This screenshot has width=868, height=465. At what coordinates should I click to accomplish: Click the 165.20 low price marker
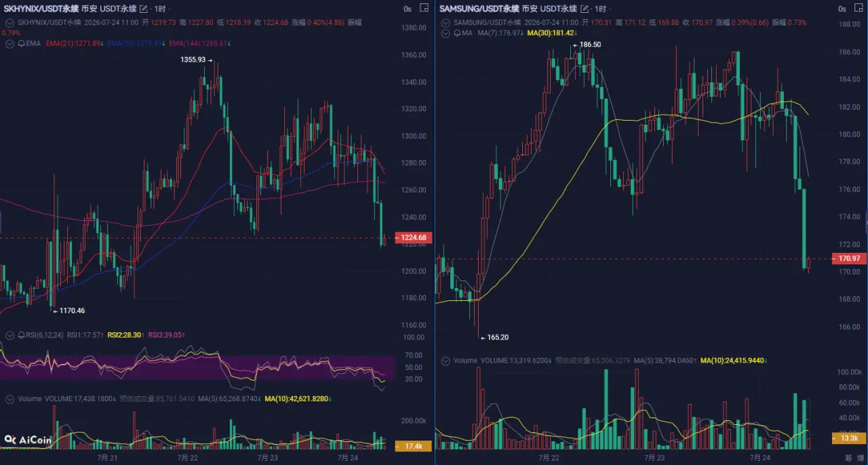tap(494, 337)
